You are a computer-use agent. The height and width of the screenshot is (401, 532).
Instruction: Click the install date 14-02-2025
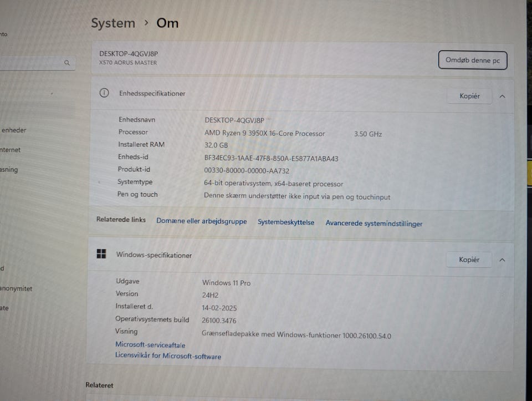click(x=219, y=308)
